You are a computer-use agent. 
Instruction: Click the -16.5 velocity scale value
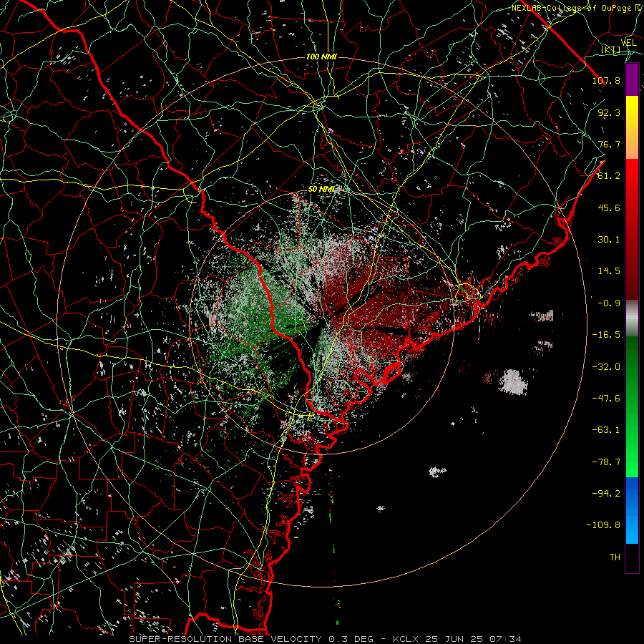click(606, 335)
